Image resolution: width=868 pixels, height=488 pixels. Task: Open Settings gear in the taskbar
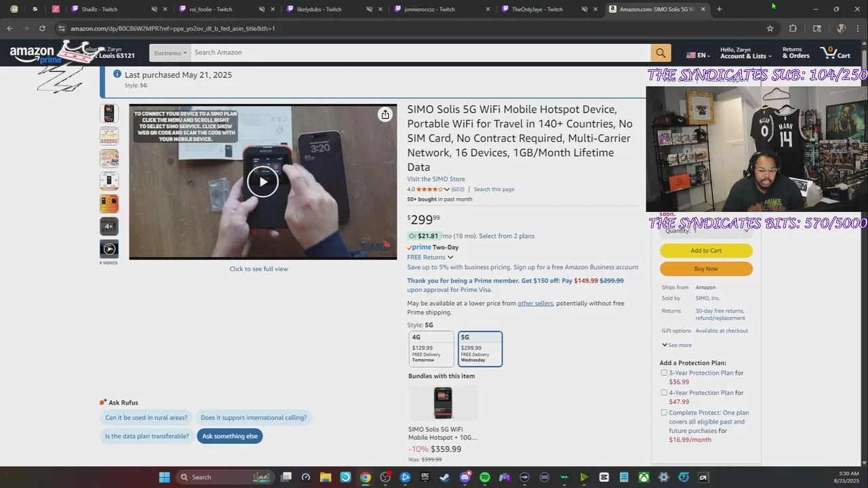(x=664, y=477)
